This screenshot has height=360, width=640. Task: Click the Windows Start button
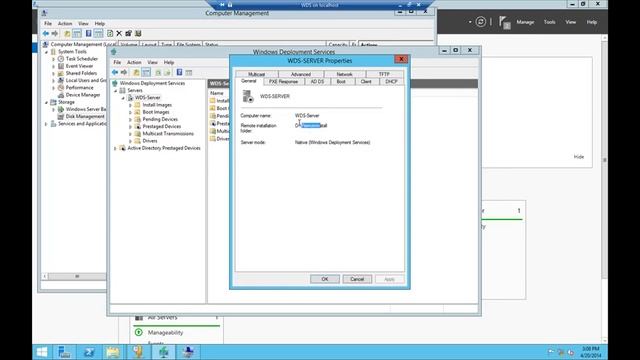pos(42,352)
